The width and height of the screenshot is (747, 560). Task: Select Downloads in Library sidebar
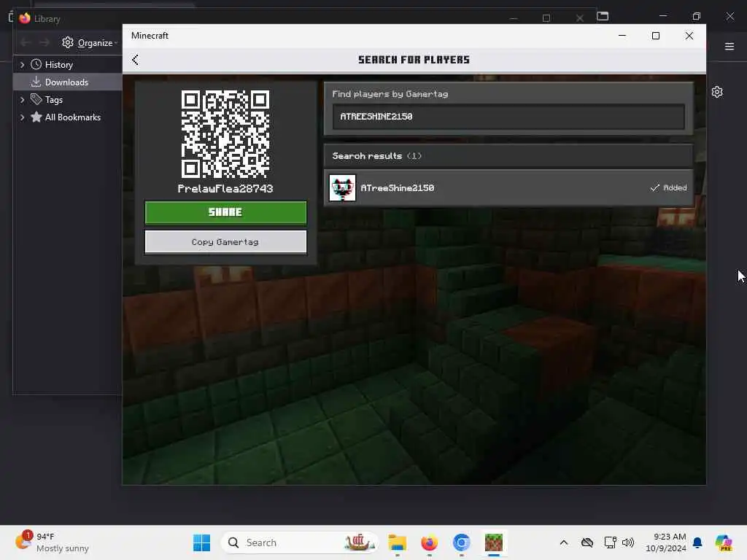pyautogui.click(x=66, y=82)
